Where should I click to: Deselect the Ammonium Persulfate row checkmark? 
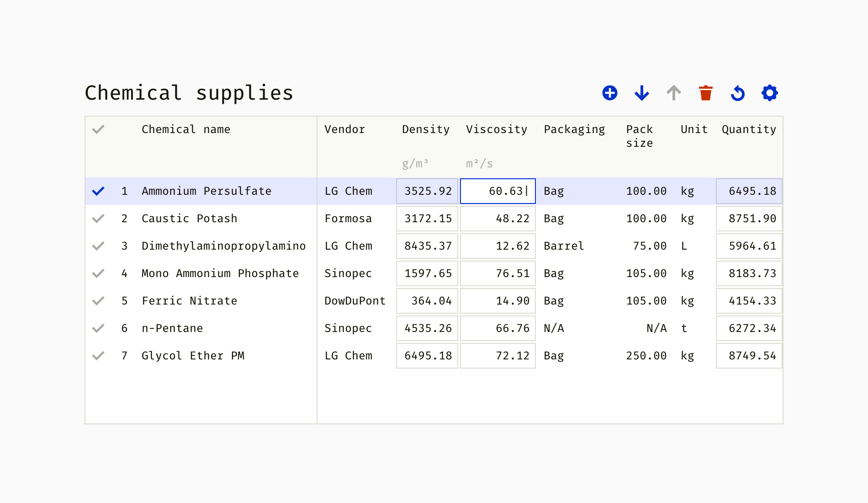[x=98, y=191]
